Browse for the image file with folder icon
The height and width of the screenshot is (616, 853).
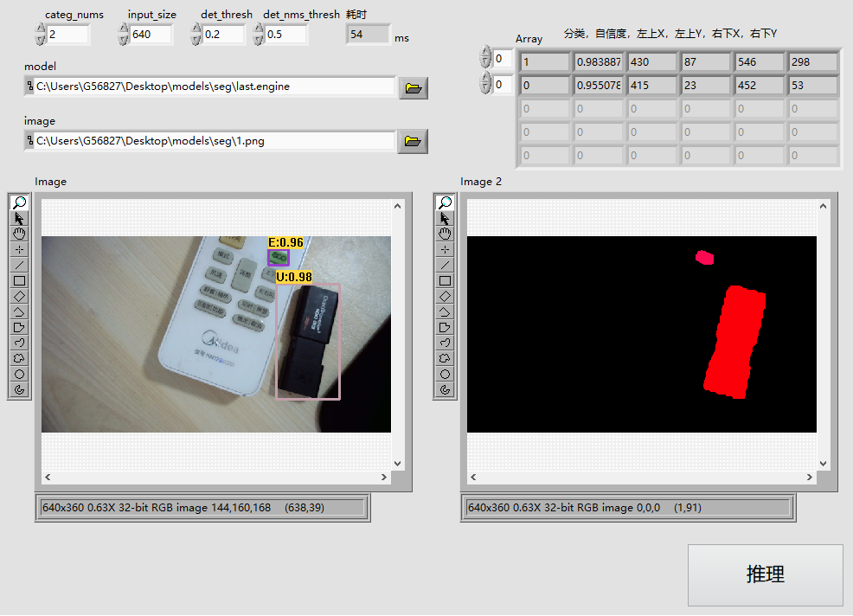[x=413, y=142]
